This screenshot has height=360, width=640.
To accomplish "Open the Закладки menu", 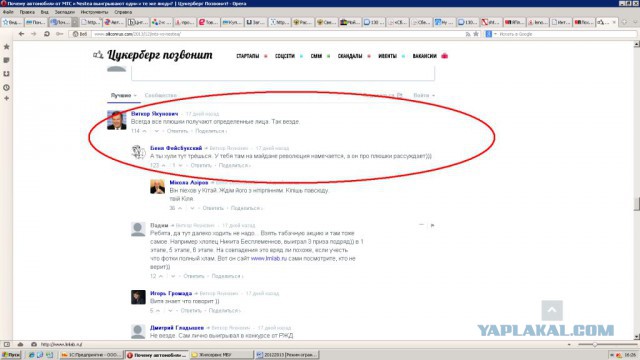I will tap(64, 12).
